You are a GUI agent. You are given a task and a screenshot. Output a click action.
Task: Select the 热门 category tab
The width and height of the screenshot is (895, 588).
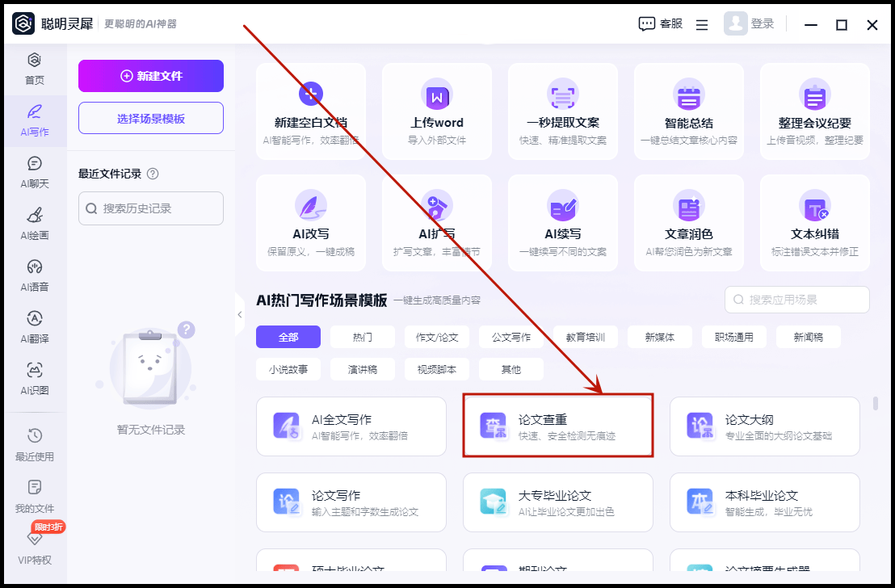click(x=363, y=337)
